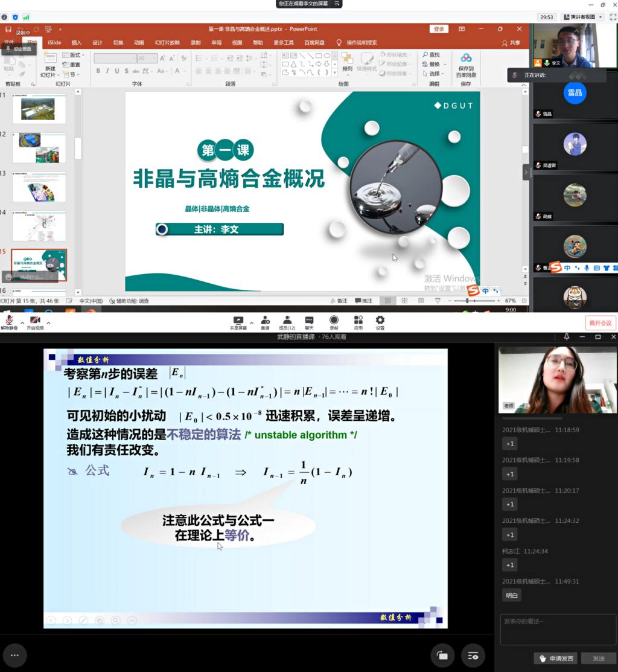Adjust the PowerPoint zoom slider
This screenshot has height=672, width=618.
coord(467,301)
